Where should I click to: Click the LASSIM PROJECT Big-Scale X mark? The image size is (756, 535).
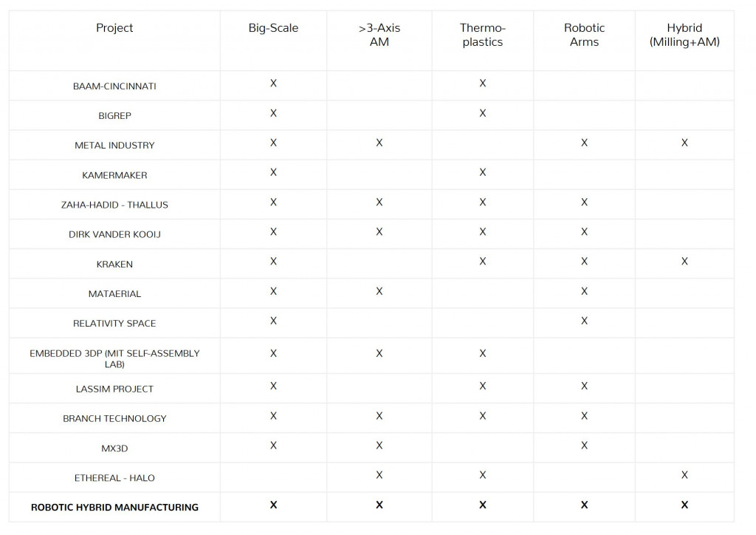pos(273,386)
